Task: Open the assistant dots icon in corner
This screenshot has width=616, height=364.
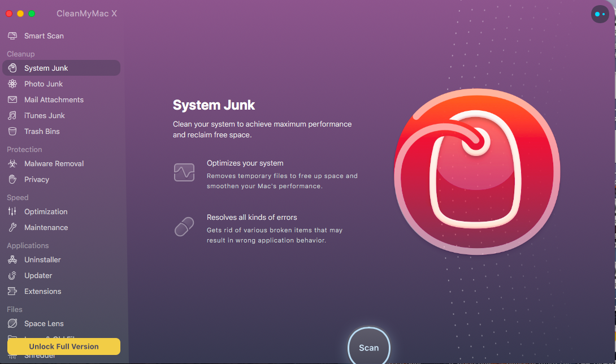Action: (x=600, y=14)
